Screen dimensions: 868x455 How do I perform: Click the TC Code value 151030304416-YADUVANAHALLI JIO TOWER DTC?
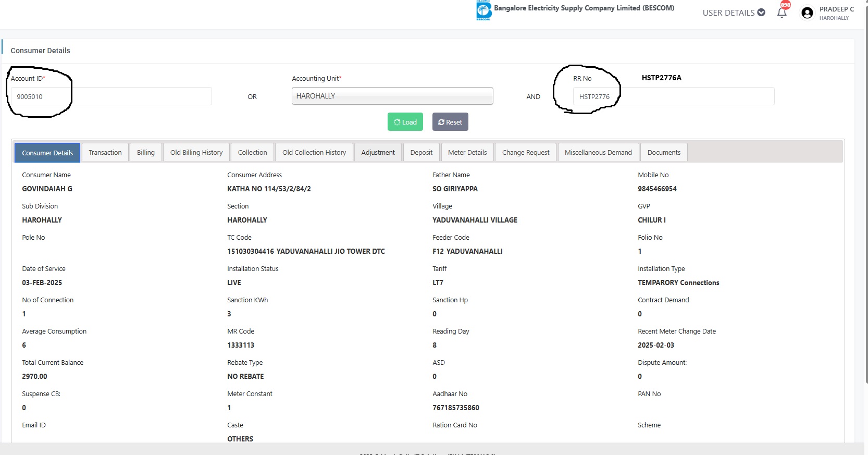[x=306, y=251]
